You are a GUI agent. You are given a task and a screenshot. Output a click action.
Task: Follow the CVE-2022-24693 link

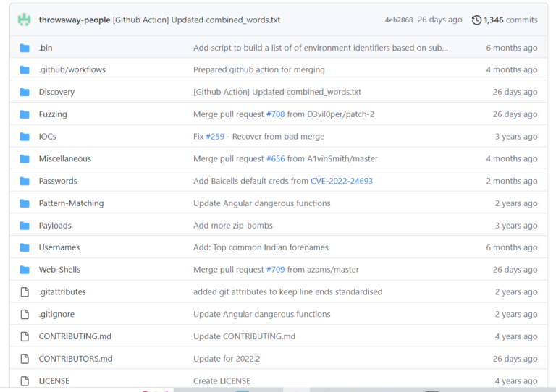pos(342,181)
